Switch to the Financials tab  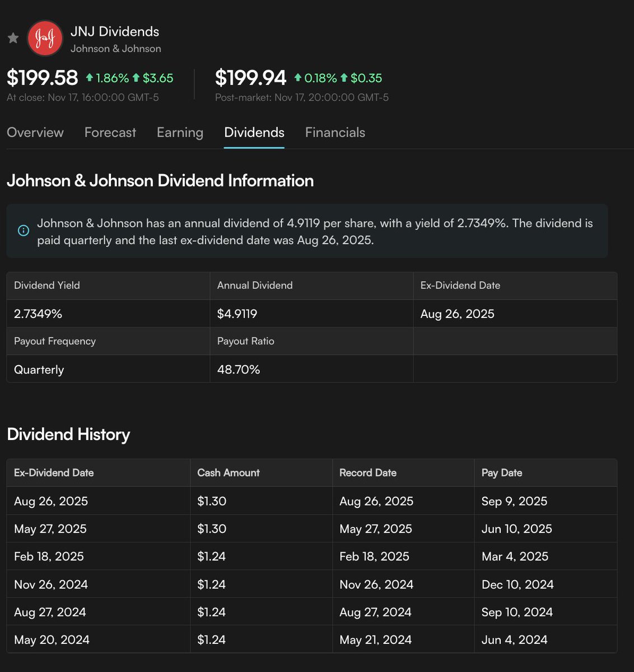(x=334, y=133)
